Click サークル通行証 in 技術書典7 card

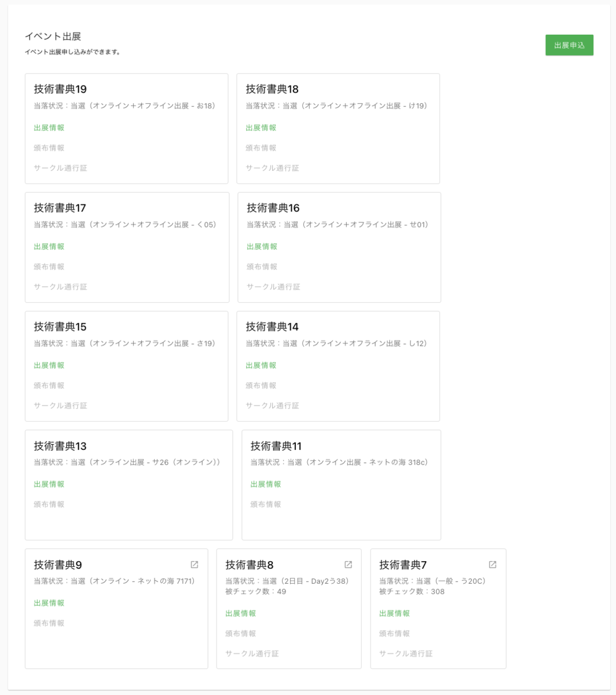[406, 654]
